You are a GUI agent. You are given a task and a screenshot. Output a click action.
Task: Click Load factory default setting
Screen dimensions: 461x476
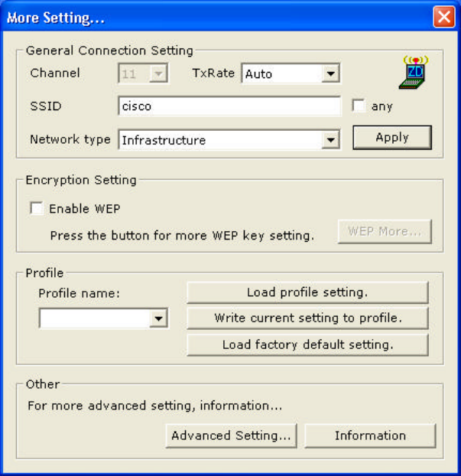(307, 345)
